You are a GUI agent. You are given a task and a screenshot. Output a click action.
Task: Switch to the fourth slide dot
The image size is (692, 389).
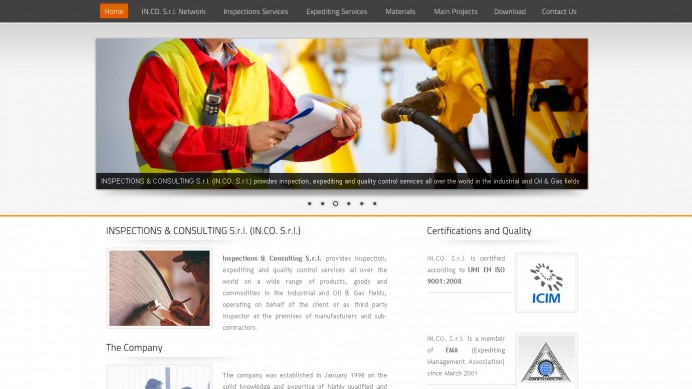pos(349,204)
